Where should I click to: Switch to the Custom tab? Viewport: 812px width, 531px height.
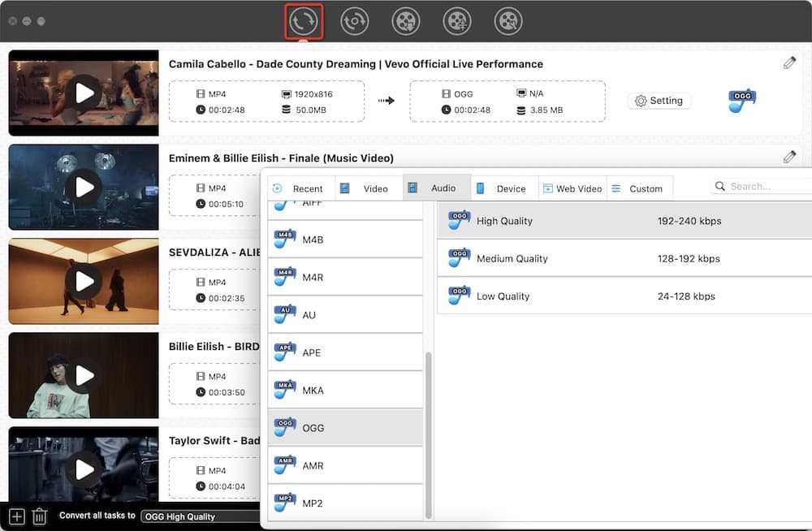click(x=640, y=188)
